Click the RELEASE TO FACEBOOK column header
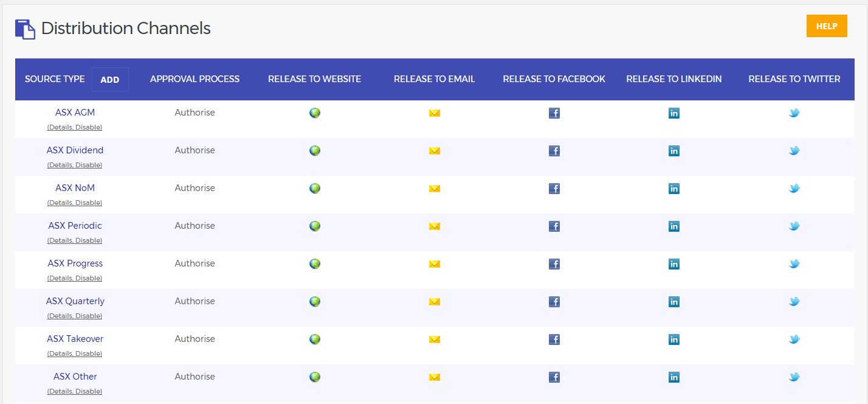This screenshot has height=404, width=868. click(554, 79)
